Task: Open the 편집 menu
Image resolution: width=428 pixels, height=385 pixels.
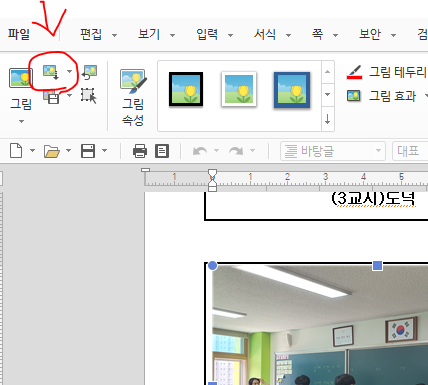Action: pyautogui.click(x=91, y=34)
